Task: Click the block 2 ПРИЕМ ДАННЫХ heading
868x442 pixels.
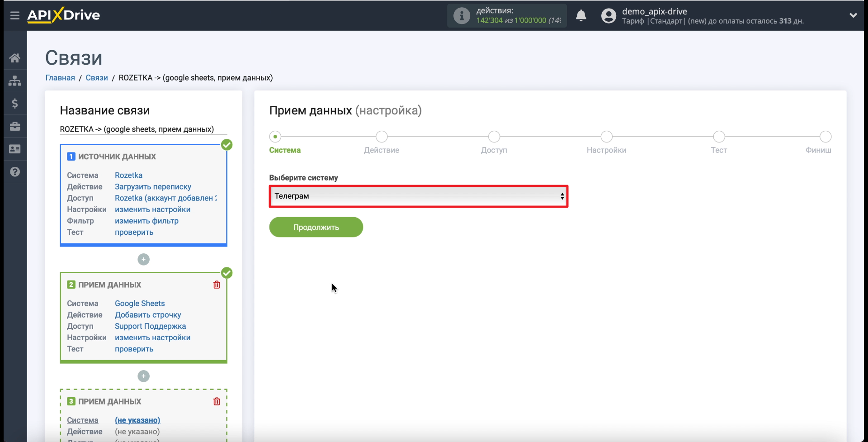Action: pos(110,285)
